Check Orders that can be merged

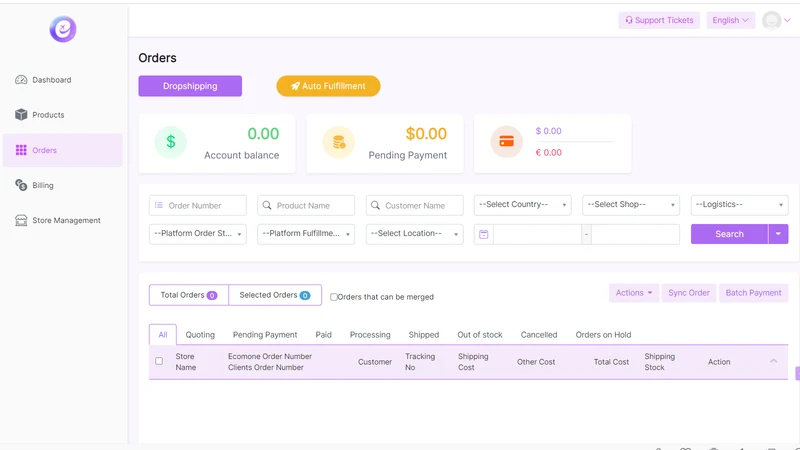334,297
